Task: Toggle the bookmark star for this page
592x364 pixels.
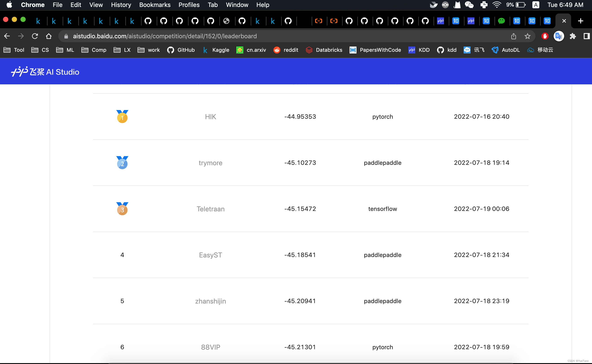Action: point(527,36)
